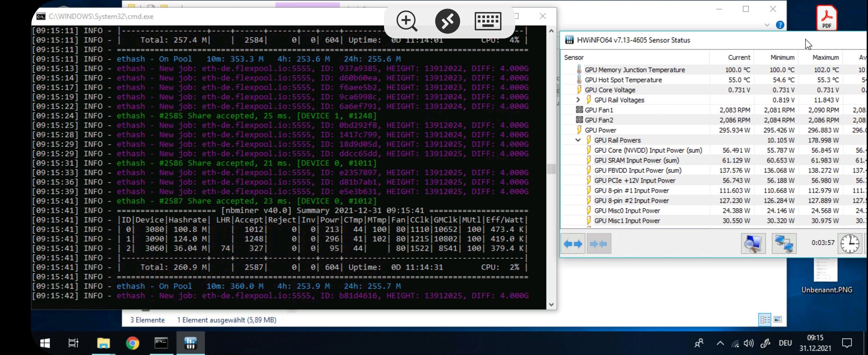The image size is (868, 355).
Task: Click the People icon in system tray
Action: coord(699,343)
